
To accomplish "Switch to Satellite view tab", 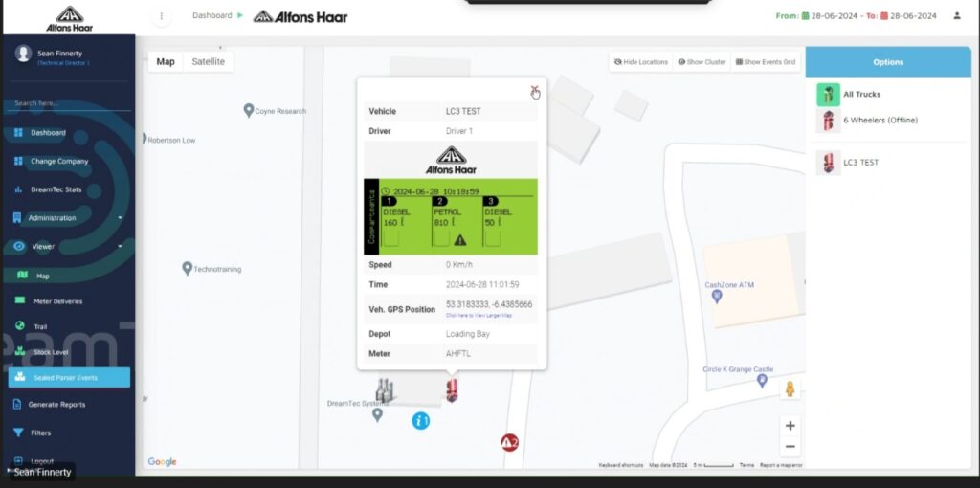I will click(208, 62).
